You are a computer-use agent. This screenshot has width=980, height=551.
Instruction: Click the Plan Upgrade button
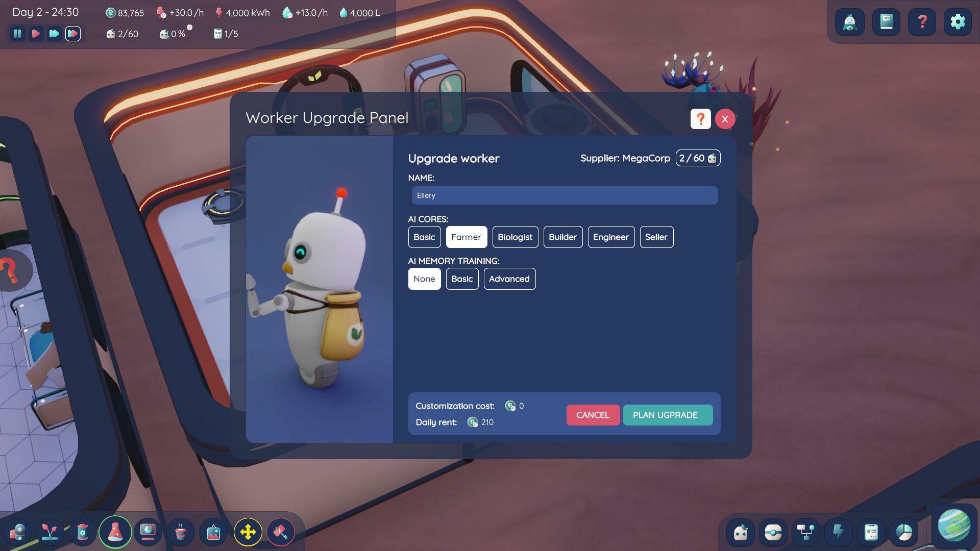(x=667, y=415)
